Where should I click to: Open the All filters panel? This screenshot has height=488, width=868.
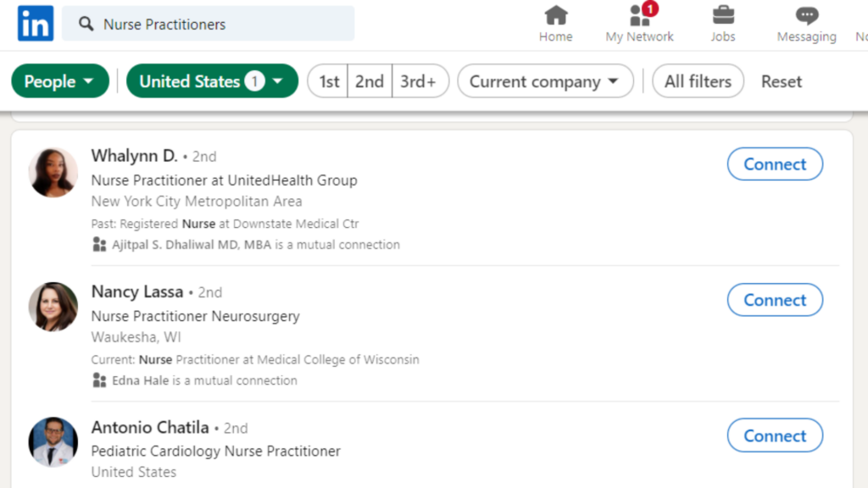coord(698,81)
